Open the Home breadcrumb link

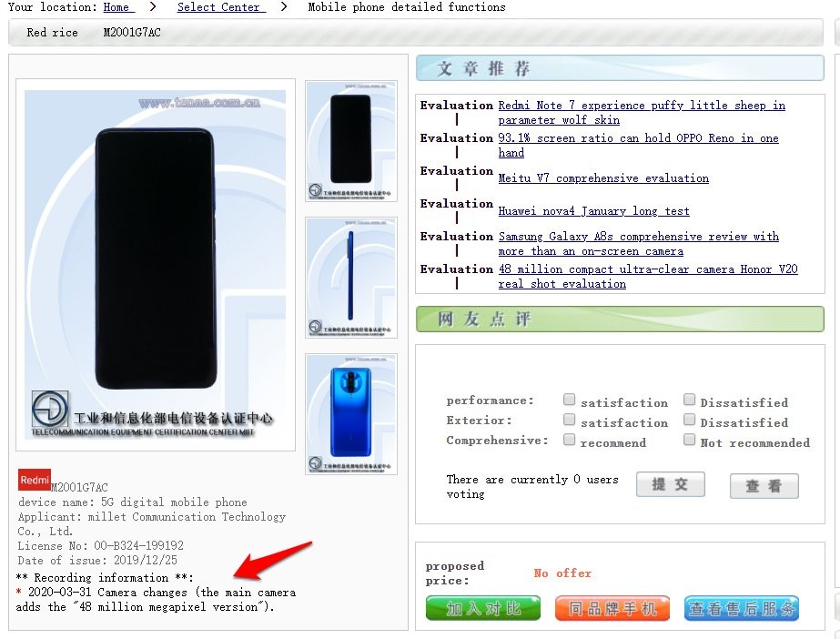click(x=118, y=7)
